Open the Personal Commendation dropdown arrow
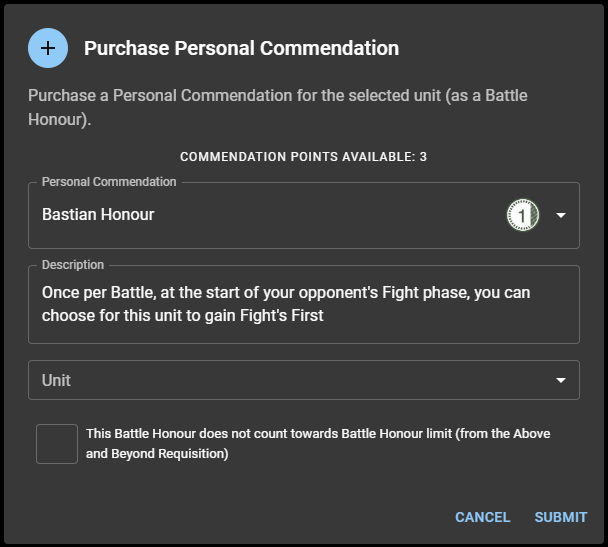608x547 pixels. [x=560, y=215]
